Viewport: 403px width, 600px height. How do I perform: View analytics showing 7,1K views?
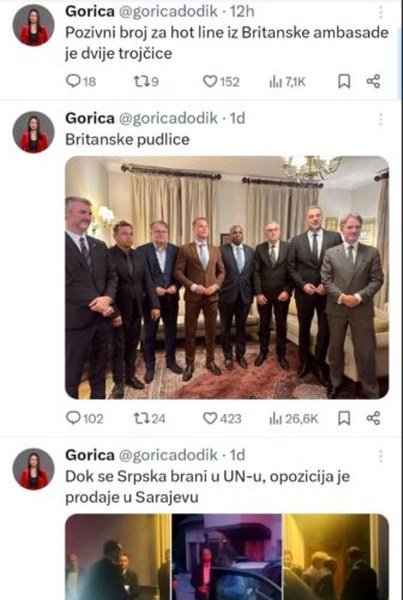click(287, 82)
